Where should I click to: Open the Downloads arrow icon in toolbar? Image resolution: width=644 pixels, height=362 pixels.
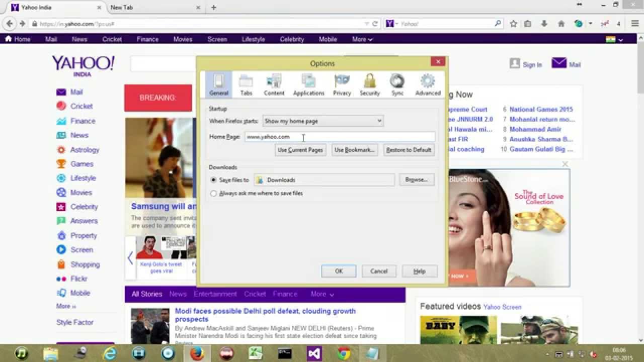544,24
